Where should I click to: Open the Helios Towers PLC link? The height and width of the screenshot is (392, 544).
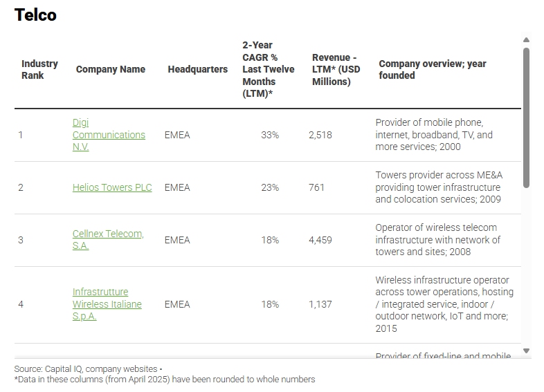point(112,187)
